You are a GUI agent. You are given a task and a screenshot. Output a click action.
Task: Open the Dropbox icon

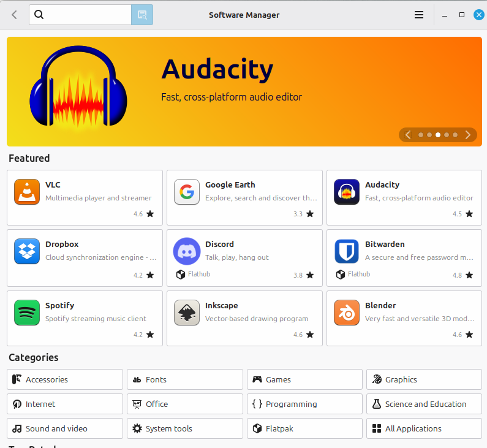click(x=27, y=251)
